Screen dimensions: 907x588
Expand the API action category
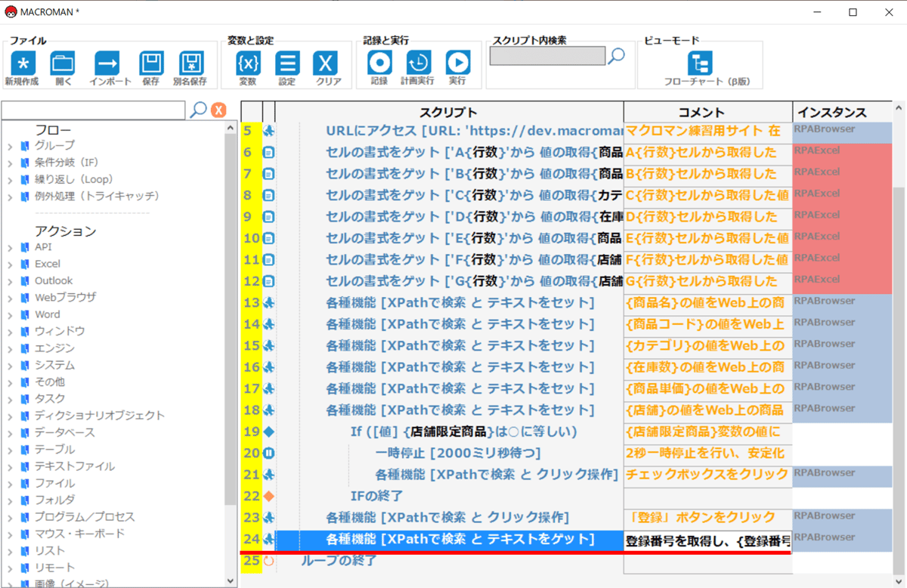[10, 247]
